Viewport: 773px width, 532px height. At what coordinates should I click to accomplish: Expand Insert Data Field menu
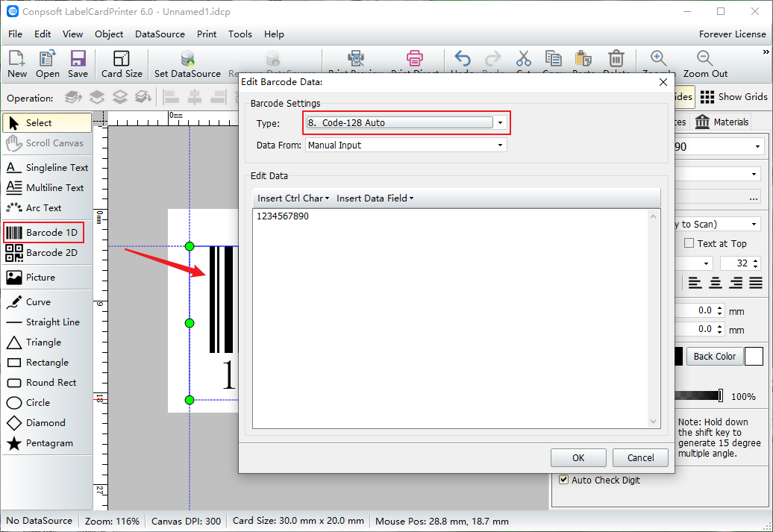point(375,198)
